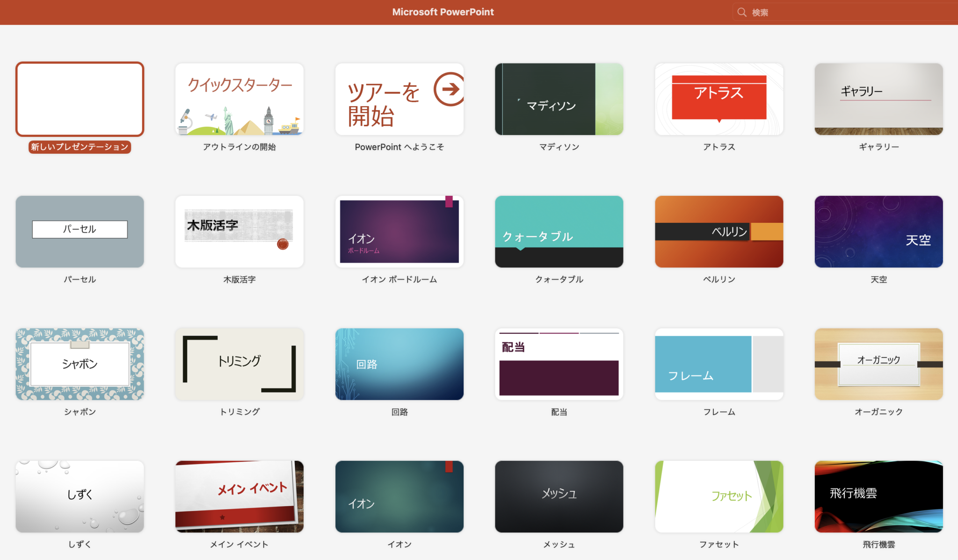
Task: Select the 新しいプレゼンテーション blank template
Action: click(79, 99)
